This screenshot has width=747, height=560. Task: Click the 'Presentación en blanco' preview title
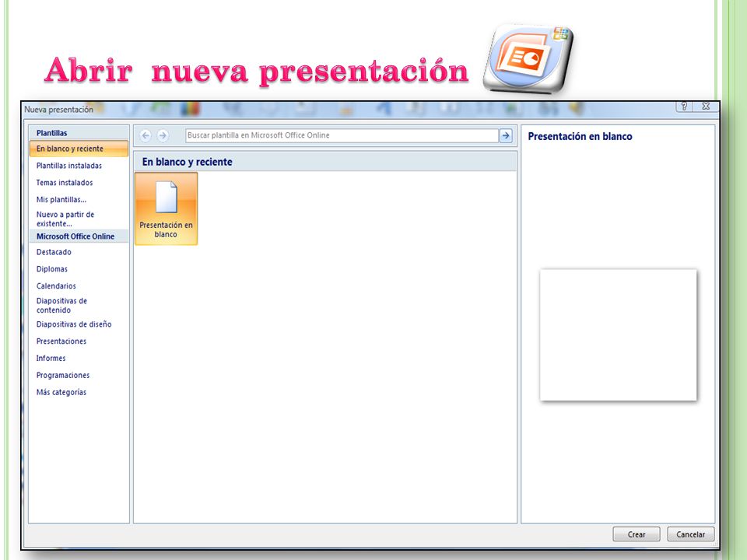click(x=580, y=137)
